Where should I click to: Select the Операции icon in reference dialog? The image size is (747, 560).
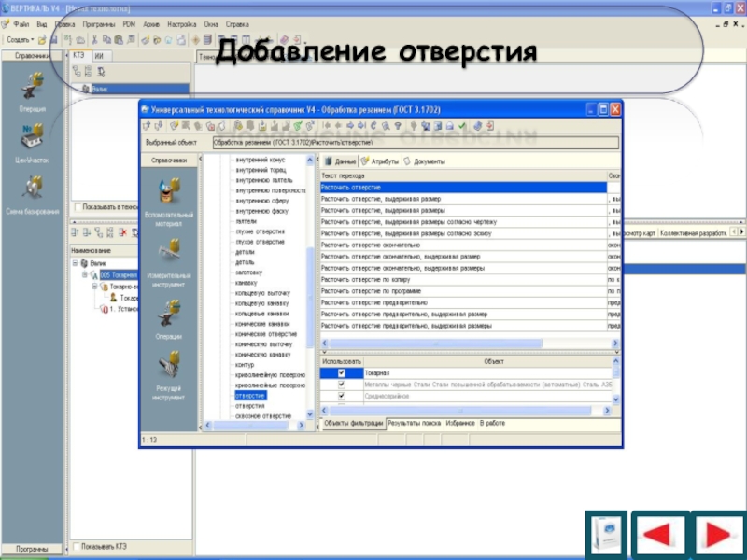pos(169,313)
